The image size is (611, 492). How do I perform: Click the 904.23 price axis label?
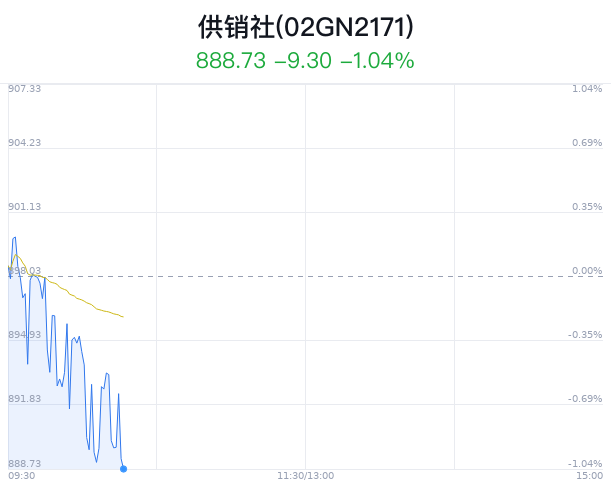pyautogui.click(x=25, y=143)
